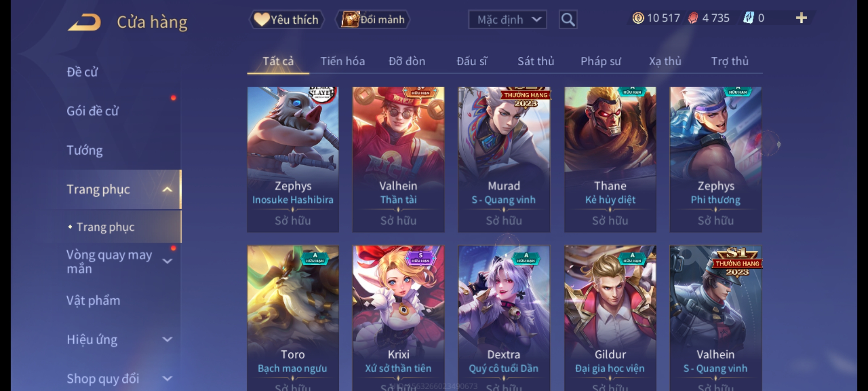
Task: Tap the red ruby currency icon
Action: 693,18
